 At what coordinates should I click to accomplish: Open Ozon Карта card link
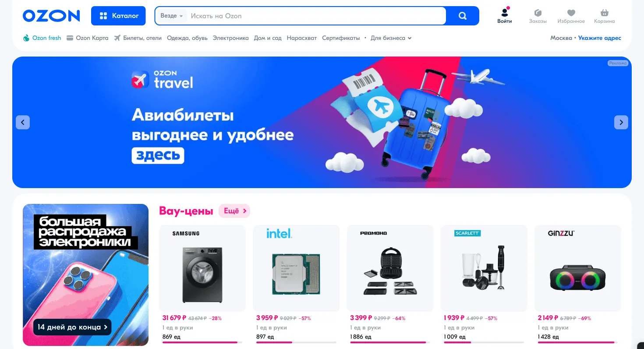pyautogui.click(x=88, y=38)
